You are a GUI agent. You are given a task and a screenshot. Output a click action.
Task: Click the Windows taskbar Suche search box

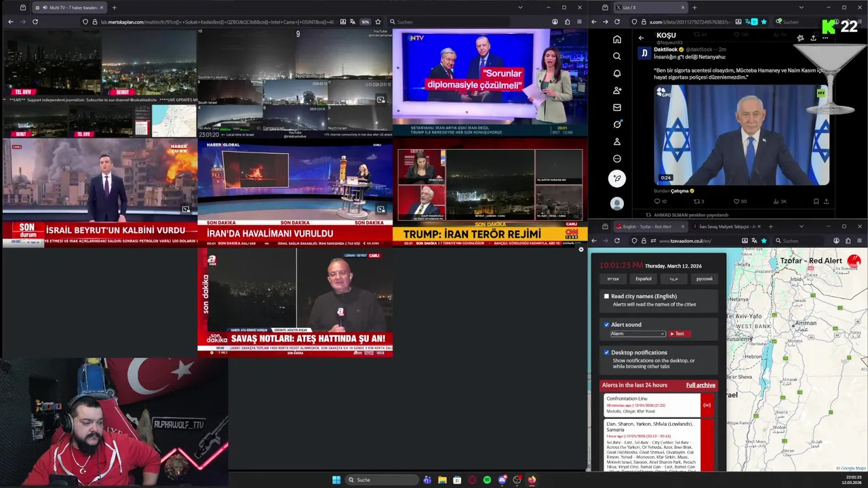(x=381, y=480)
